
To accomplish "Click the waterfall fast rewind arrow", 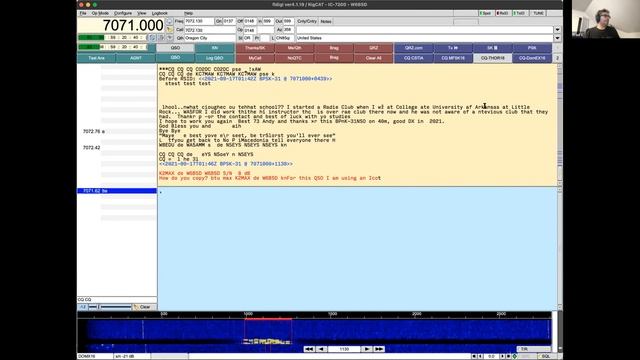I will pyautogui.click(x=309, y=349).
